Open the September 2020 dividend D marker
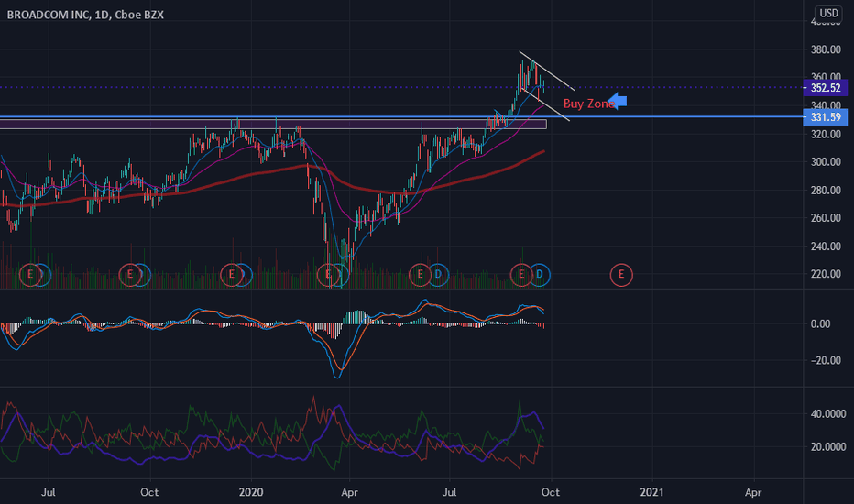 coord(539,275)
